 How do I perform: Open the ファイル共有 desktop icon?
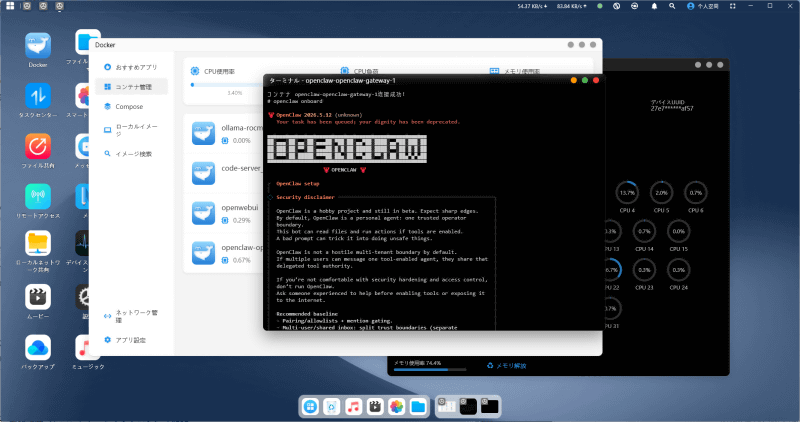click(38, 146)
